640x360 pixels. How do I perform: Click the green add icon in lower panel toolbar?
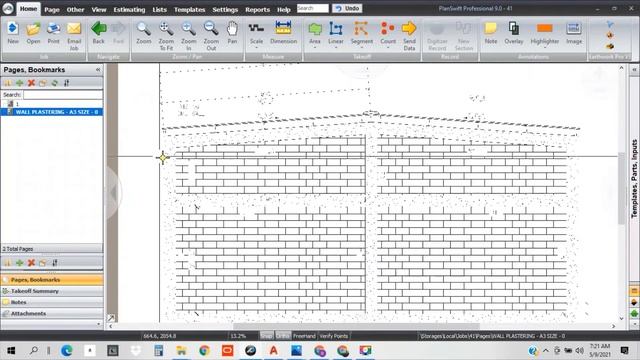pos(19,262)
